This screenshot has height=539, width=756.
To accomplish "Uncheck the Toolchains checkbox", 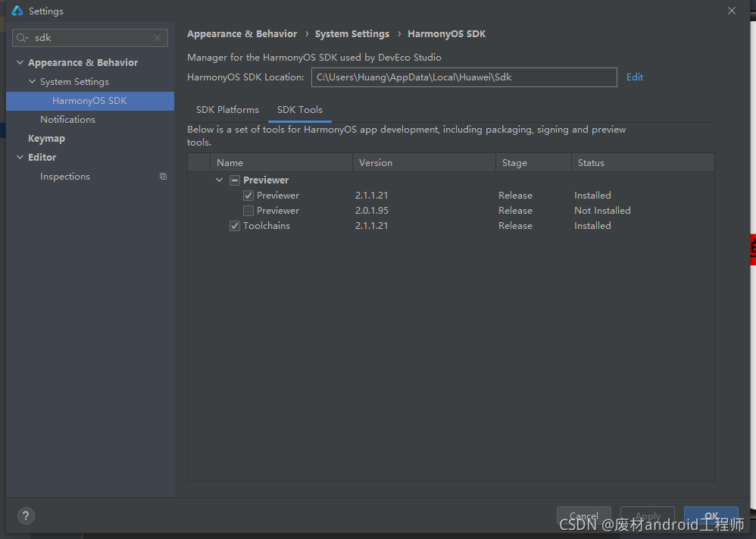I will [x=235, y=226].
